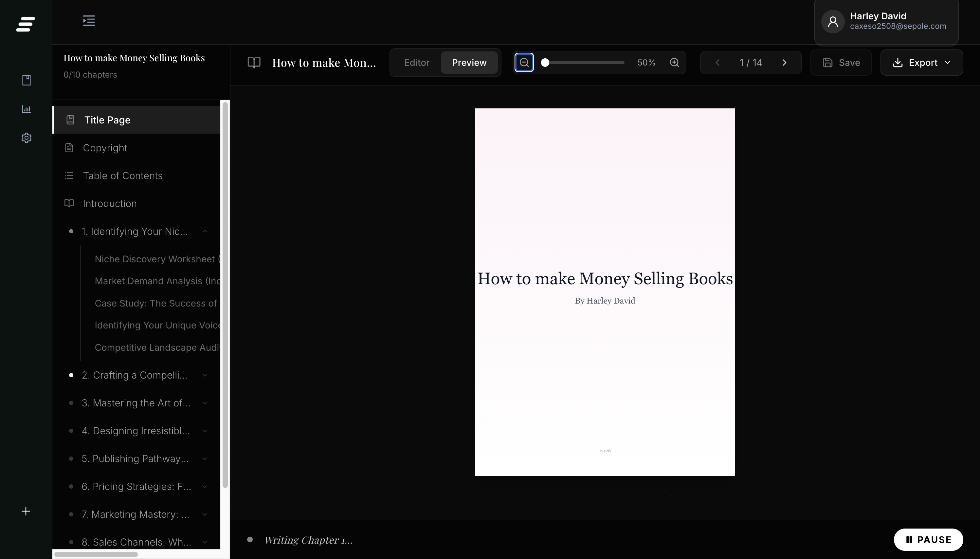
Task: Expand chapter 2 Crafting a Compelling
Action: point(205,375)
